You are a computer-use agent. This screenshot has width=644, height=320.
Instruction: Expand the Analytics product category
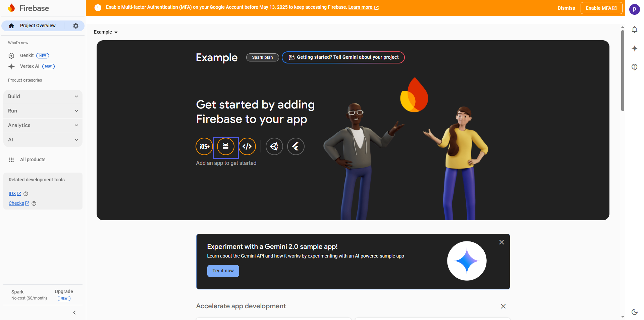point(43,125)
